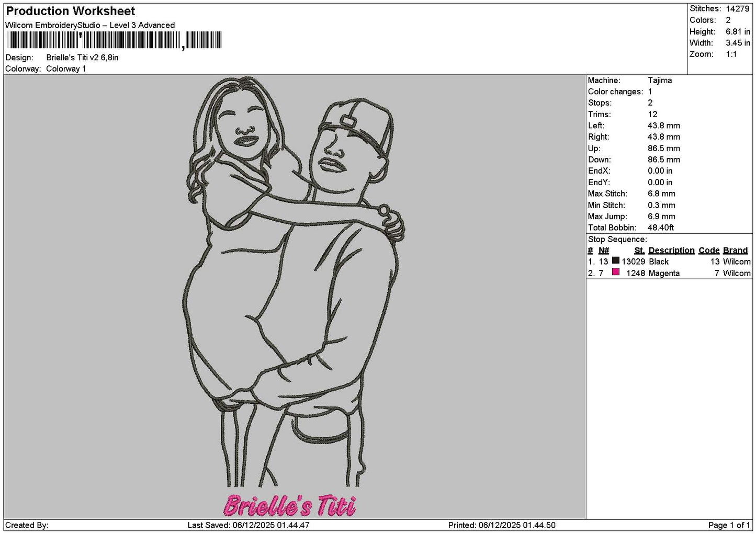This screenshot has height=534, width=756.
Task: Click the "Created By:" label
Action: (x=27, y=525)
